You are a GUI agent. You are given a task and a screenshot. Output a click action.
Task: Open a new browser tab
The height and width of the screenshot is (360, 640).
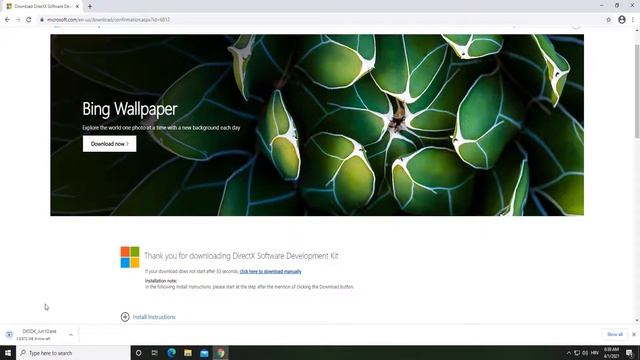[90, 6]
